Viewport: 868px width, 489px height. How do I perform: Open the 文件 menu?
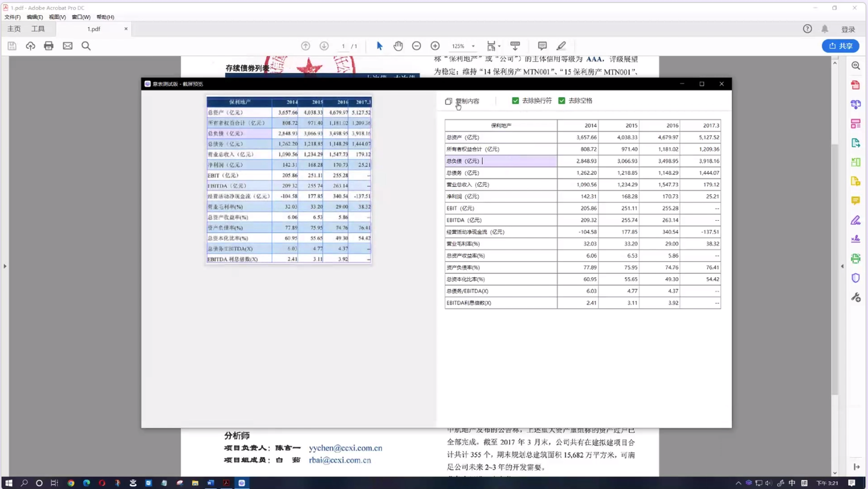tap(12, 17)
